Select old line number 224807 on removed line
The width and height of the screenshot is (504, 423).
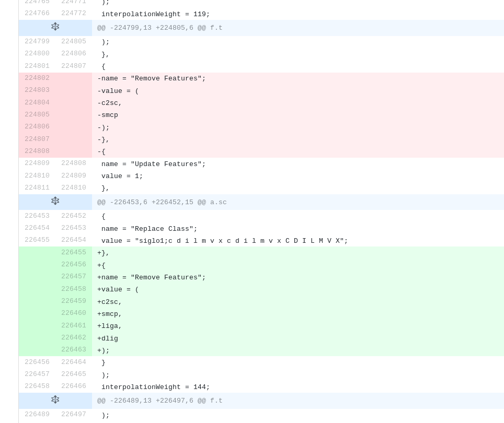click(x=37, y=139)
